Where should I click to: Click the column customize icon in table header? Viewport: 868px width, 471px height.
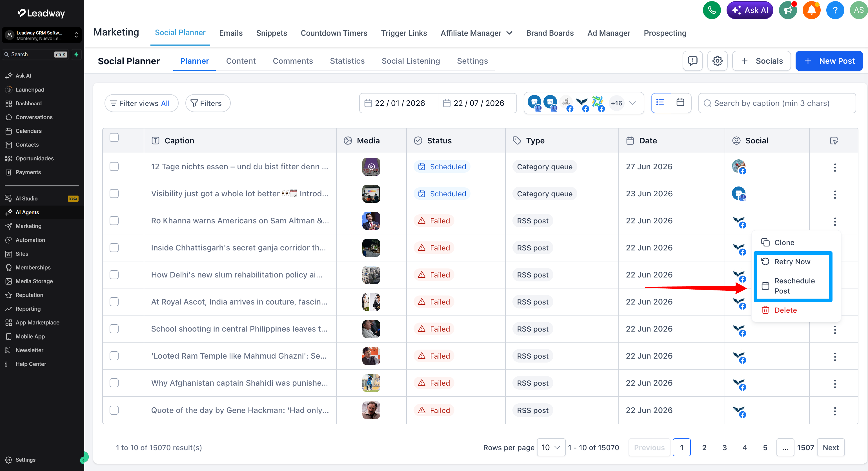(x=834, y=141)
